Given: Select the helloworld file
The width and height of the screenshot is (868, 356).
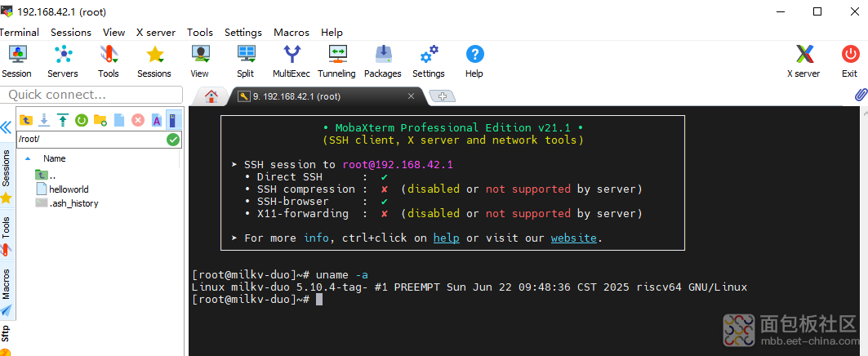Looking at the screenshot, I should click(x=62, y=189).
